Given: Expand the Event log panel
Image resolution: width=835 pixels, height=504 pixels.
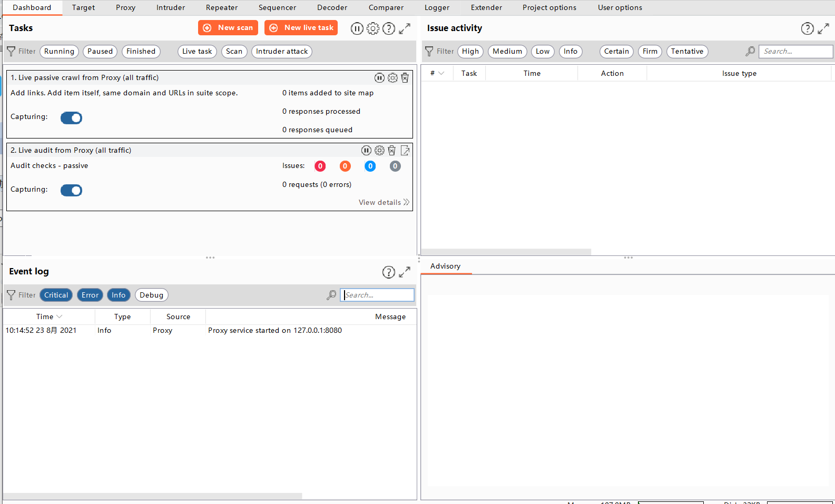Looking at the screenshot, I should click(405, 272).
